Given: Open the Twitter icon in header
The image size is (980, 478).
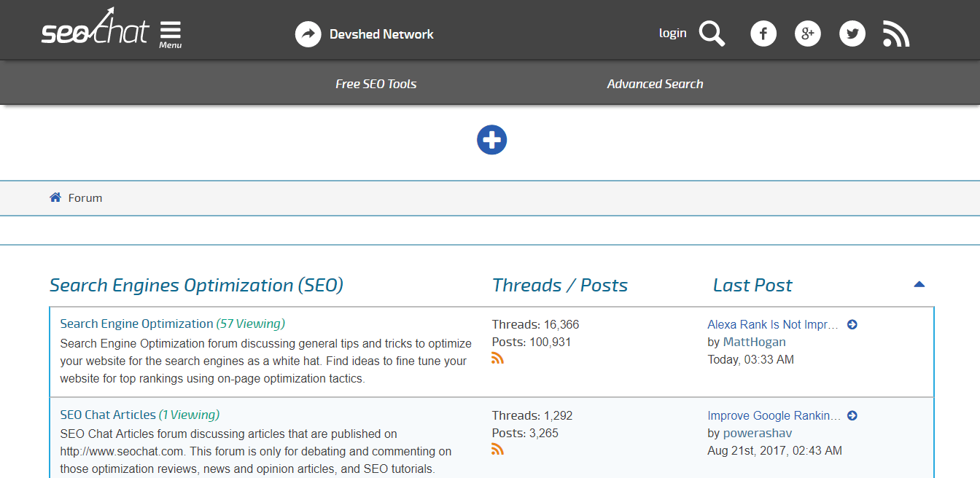Looking at the screenshot, I should [x=852, y=34].
